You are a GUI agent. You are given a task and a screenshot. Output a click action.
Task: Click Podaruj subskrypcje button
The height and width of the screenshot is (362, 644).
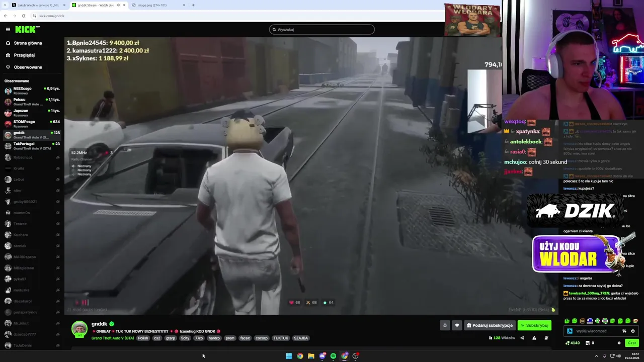pos(490,325)
